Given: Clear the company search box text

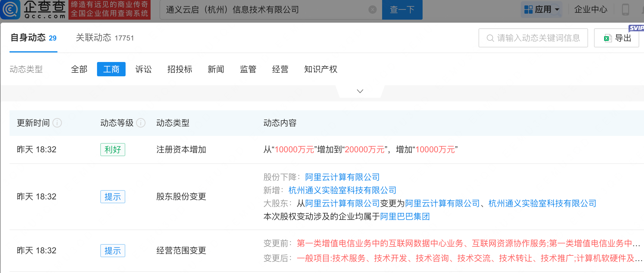Looking at the screenshot, I should point(372,10).
